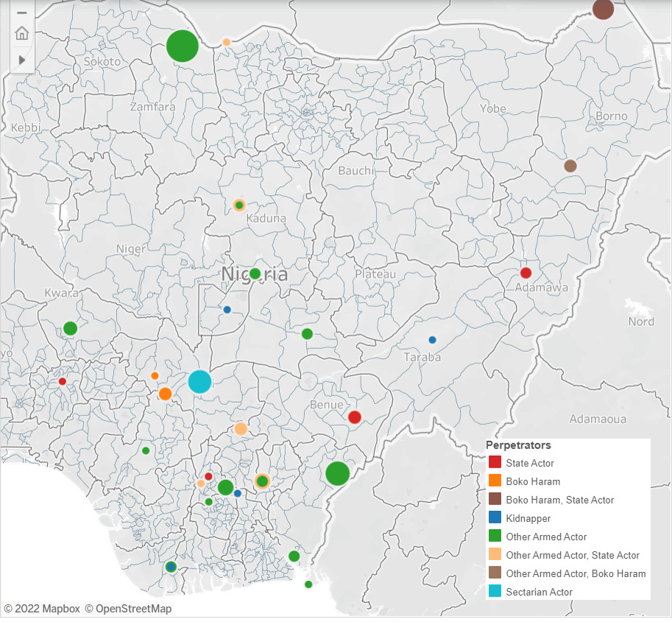Click the Perpetrators legend title
The height and width of the screenshot is (622, 672).
pyautogui.click(x=520, y=445)
